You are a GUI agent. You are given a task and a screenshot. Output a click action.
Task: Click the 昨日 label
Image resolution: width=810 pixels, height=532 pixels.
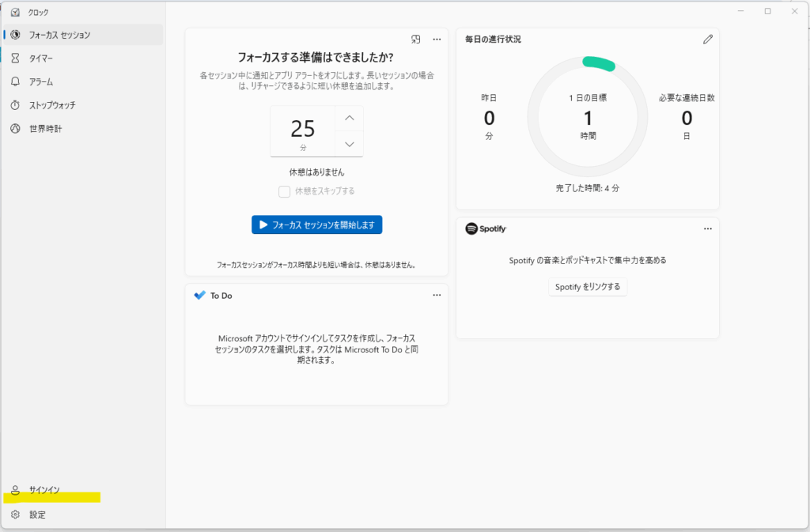coord(489,97)
